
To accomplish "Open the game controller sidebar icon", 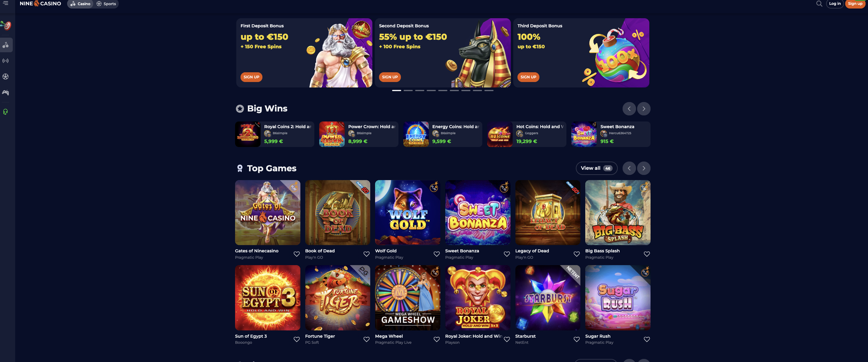I will pyautogui.click(x=6, y=92).
